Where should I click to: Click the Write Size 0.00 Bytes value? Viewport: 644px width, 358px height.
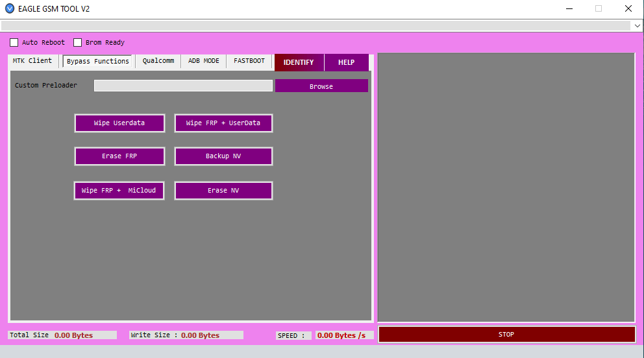(x=201, y=335)
